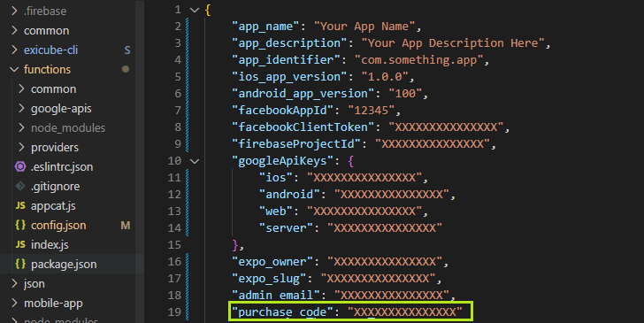644x323 pixels.
Task: Click the "1.0.0" ios version value
Action: [385, 77]
